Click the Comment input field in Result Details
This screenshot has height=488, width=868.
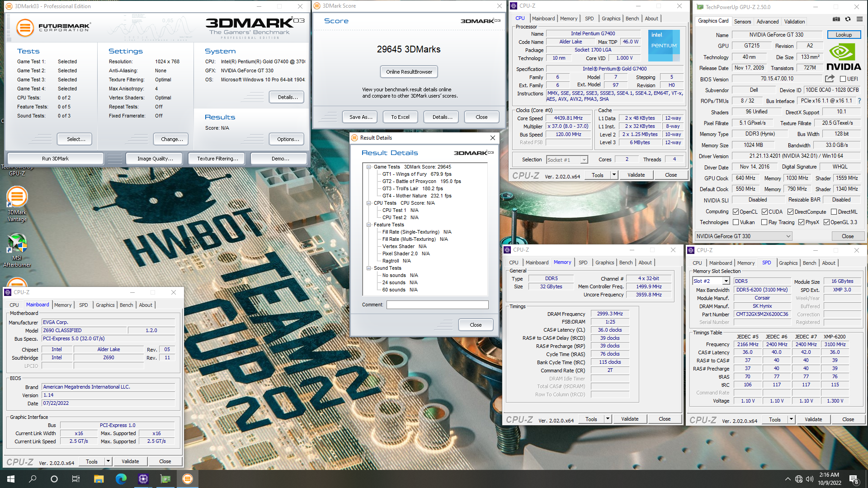(437, 305)
